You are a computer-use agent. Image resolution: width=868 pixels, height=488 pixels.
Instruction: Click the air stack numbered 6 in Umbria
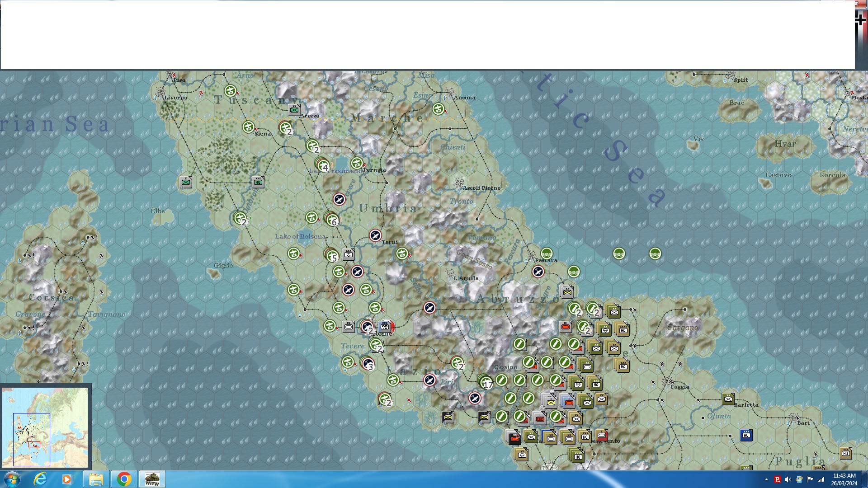click(332, 220)
